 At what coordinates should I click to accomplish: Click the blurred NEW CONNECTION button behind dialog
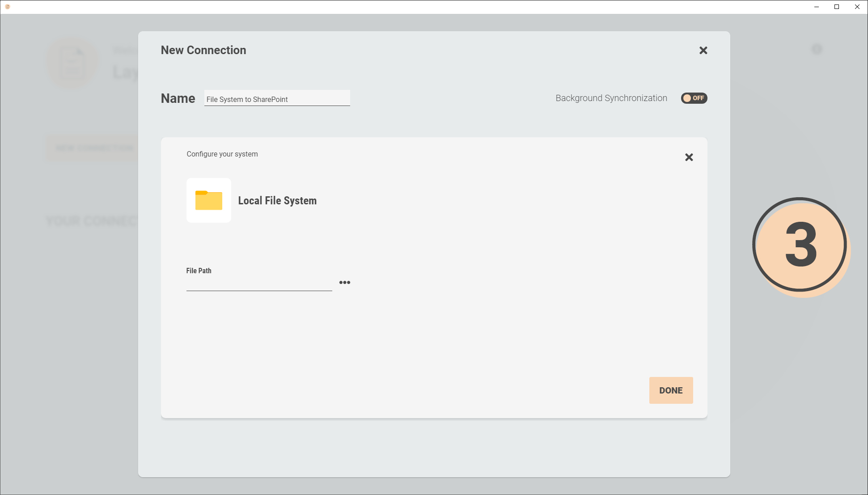pyautogui.click(x=94, y=148)
